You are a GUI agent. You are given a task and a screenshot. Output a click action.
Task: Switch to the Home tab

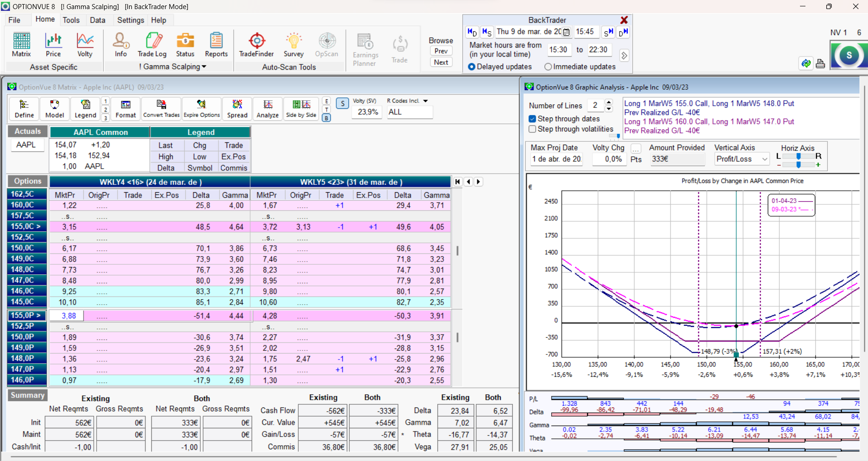tap(45, 19)
